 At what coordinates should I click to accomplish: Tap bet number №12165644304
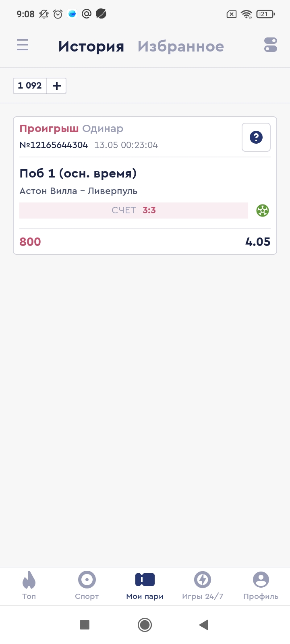pyautogui.click(x=54, y=145)
